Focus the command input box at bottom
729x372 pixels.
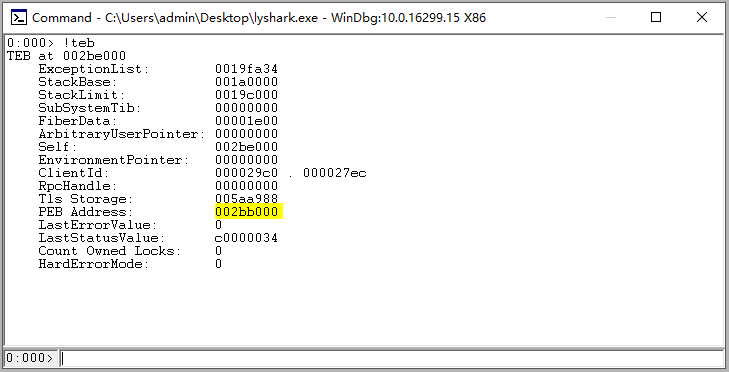pos(392,358)
